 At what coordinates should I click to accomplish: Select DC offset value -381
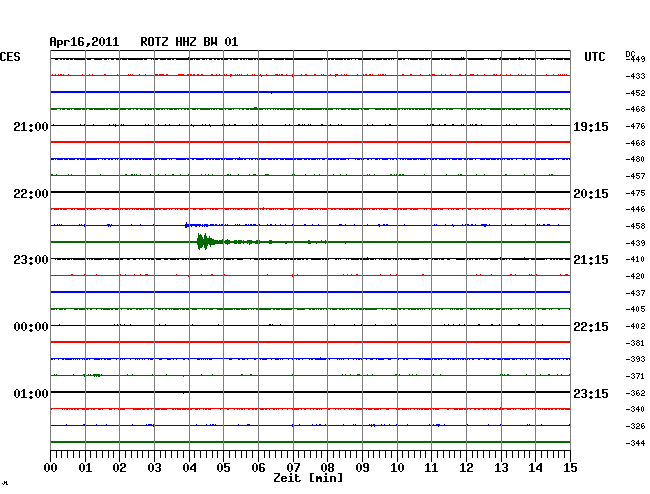coord(635,343)
